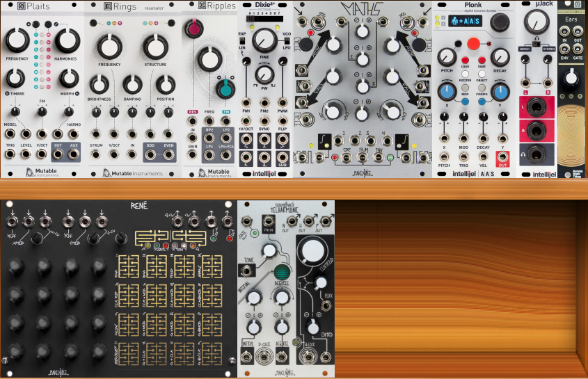Toggle the right Maths CYCLE button
Viewport: 588px width, 379px height.
pyautogui.click(x=418, y=45)
